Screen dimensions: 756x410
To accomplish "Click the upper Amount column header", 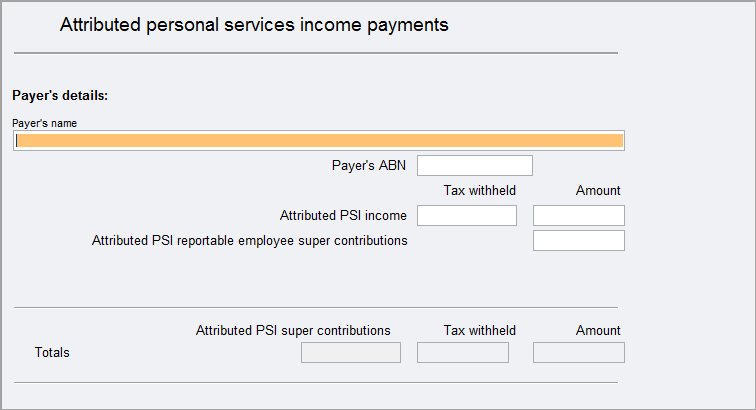I will pos(598,191).
